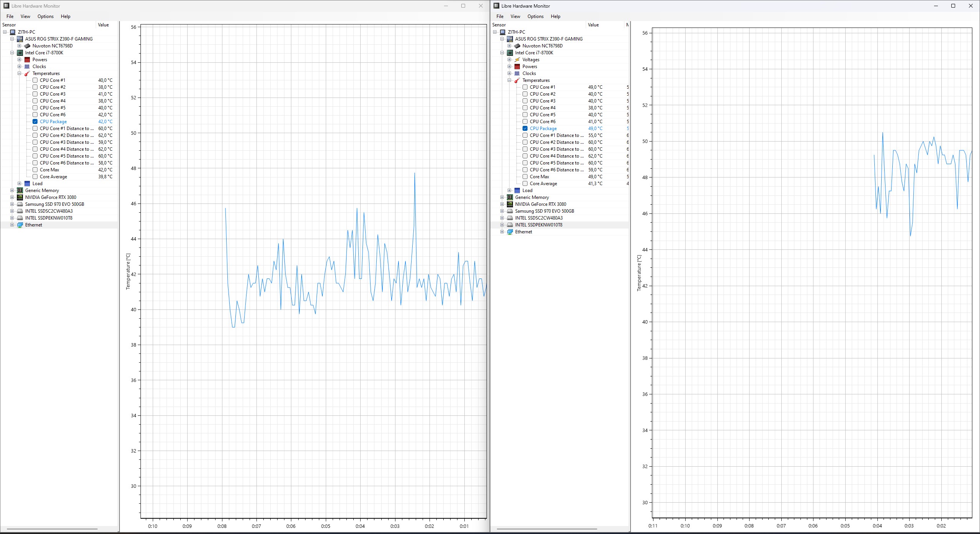Click the Generic Memory icon in the sensor tree
Screen dimensions: 980x534
pos(20,190)
